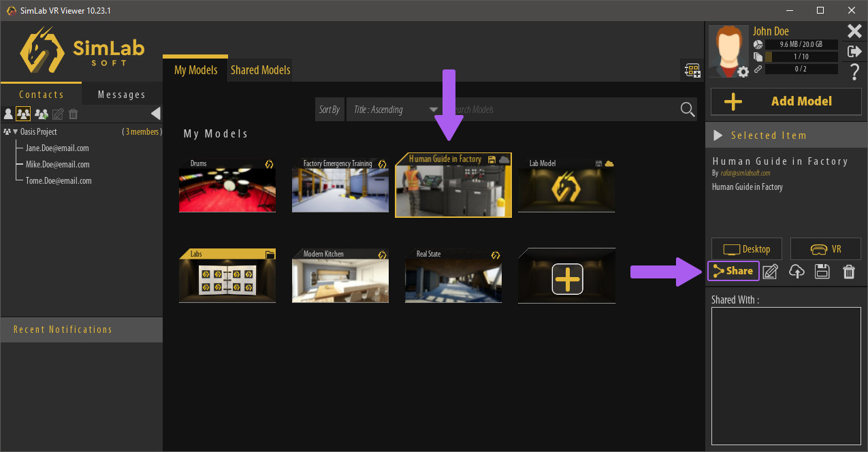Viewport: 868px width, 452px height.
Task: Select the Real State model
Action: (453, 276)
